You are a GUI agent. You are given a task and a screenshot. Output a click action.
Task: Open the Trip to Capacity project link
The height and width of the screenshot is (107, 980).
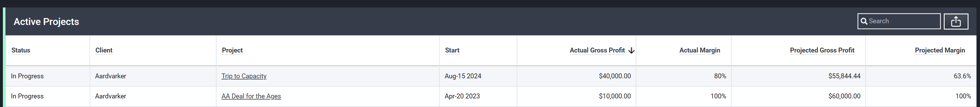pos(244,76)
